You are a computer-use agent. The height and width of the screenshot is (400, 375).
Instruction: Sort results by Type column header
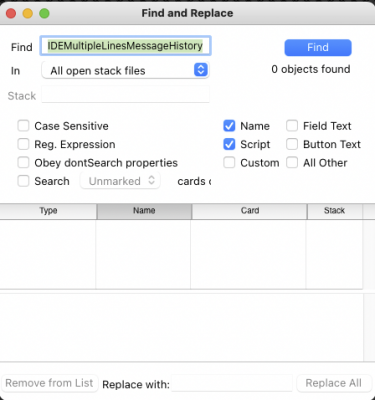48,211
